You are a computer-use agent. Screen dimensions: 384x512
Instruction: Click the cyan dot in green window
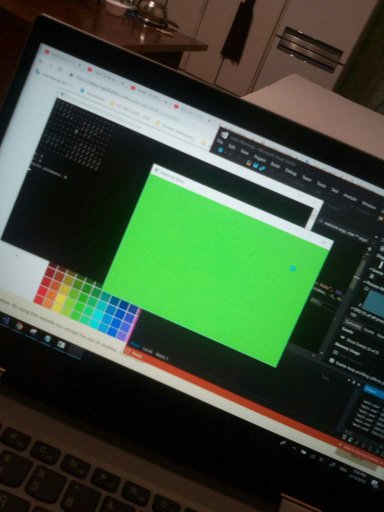293,268
